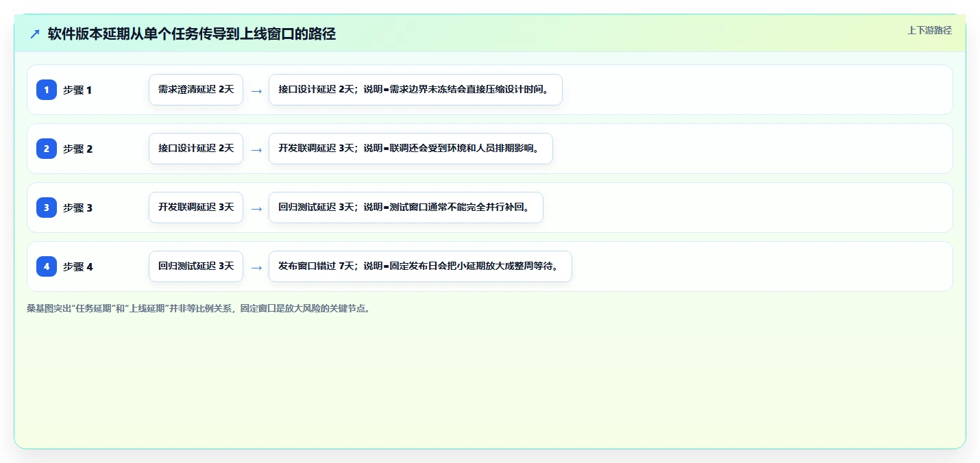Click the number 4 step badge

pos(47,266)
